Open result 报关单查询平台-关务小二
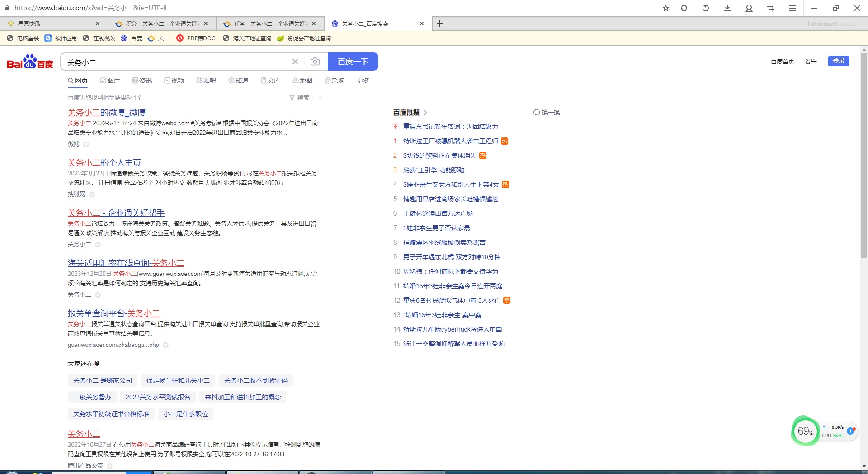Viewport: 868px width, 474px height. pos(114,313)
